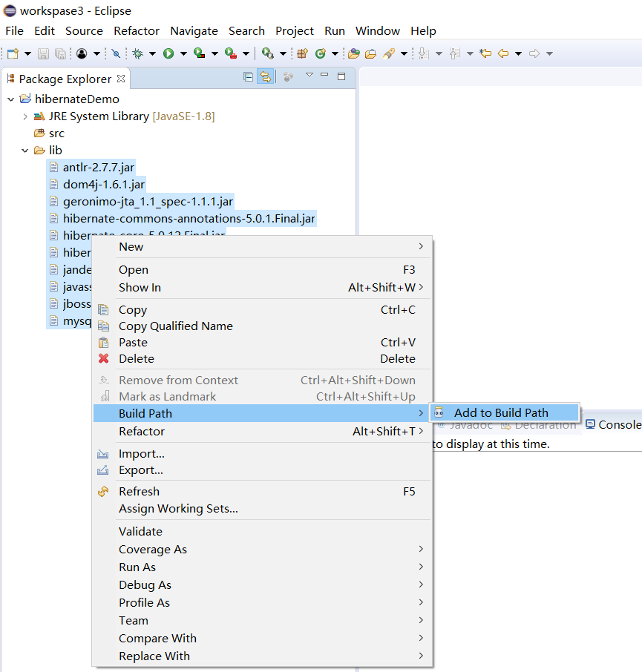
Task: Close the Package Explorer tab
Action: [x=121, y=79]
